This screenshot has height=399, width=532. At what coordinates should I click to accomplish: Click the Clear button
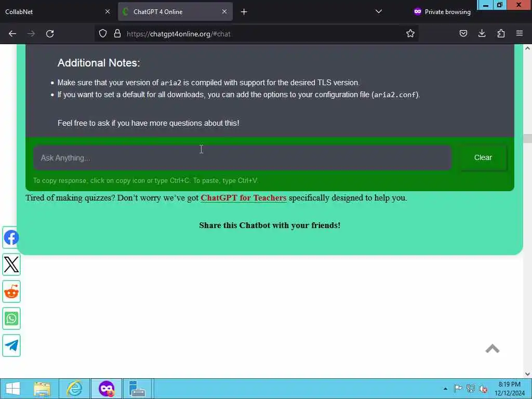pyautogui.click(x=483, y=157)
